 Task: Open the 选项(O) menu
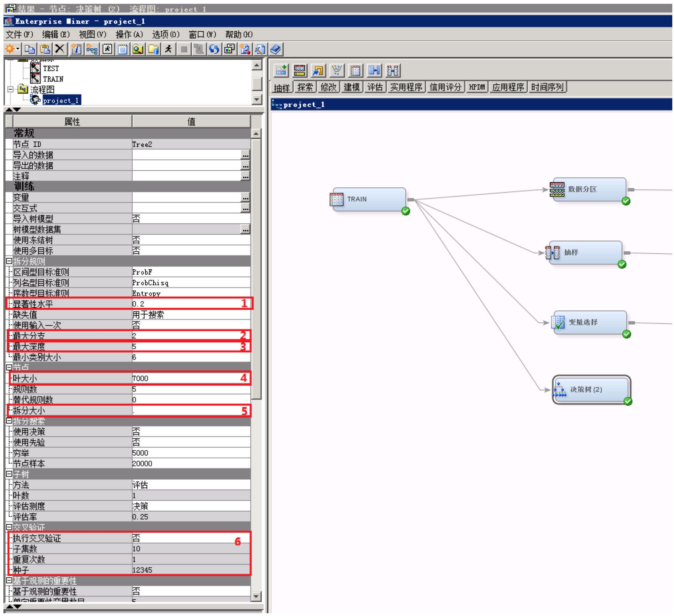click(166, 34)
